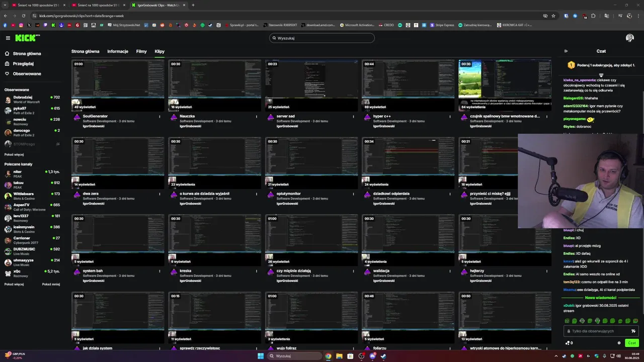Image resolution: width=644 pixels, height=362 pixels.
Task: Bookmark this page with the star icon
Action: (553, 16)
